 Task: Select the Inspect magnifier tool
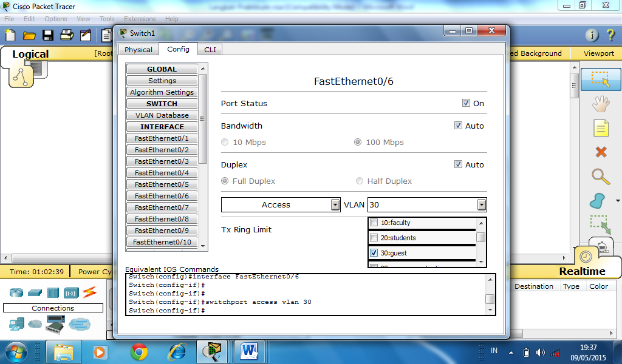point(601,177)
